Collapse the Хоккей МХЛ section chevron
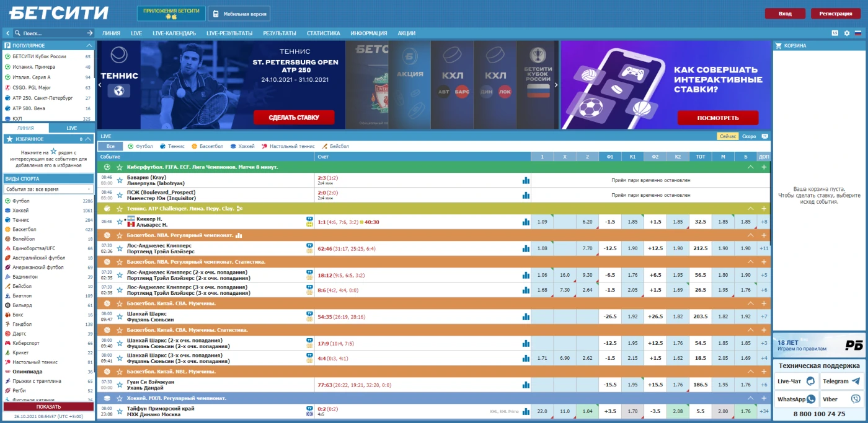 point(751,398)
